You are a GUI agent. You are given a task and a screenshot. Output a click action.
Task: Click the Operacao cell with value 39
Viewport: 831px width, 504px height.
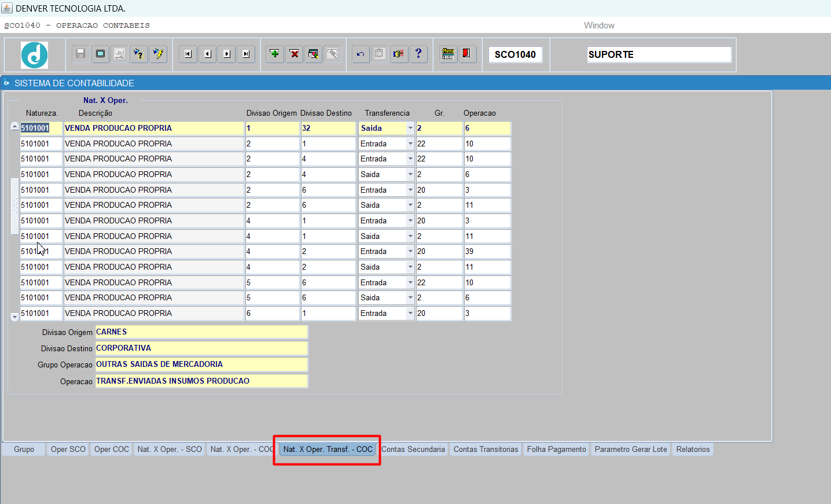pyautogui.click(x=487, y=251)
